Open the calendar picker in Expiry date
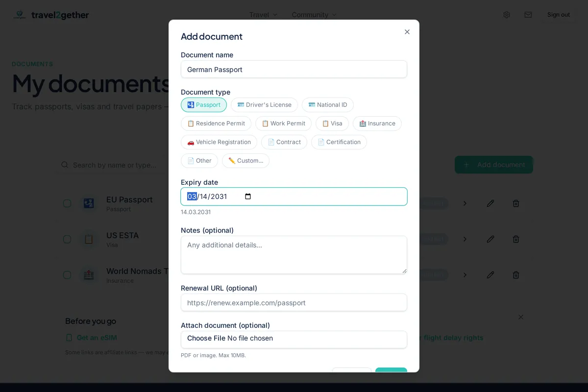588x392 pixels. click(248, 196)
